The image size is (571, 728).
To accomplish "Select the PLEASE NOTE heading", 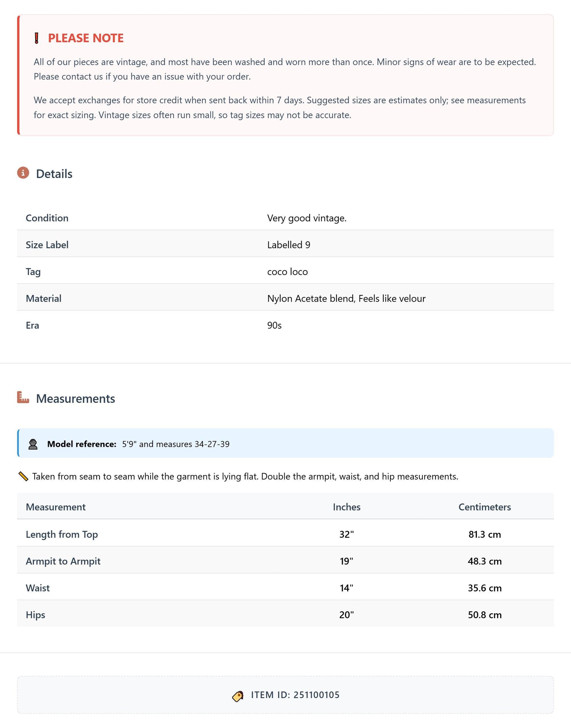I will click(86, 38).
